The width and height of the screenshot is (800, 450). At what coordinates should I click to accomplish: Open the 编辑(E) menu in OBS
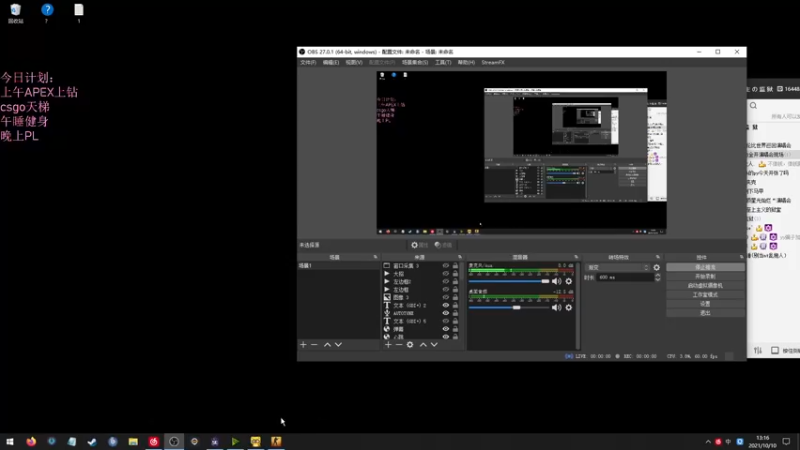[x=331, y=62]
